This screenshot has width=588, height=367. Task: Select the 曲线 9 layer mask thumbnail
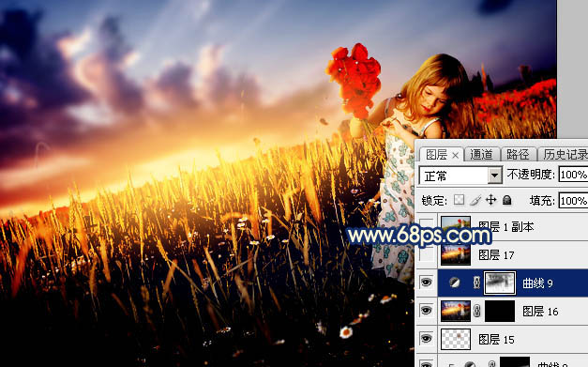click(500, 283)
